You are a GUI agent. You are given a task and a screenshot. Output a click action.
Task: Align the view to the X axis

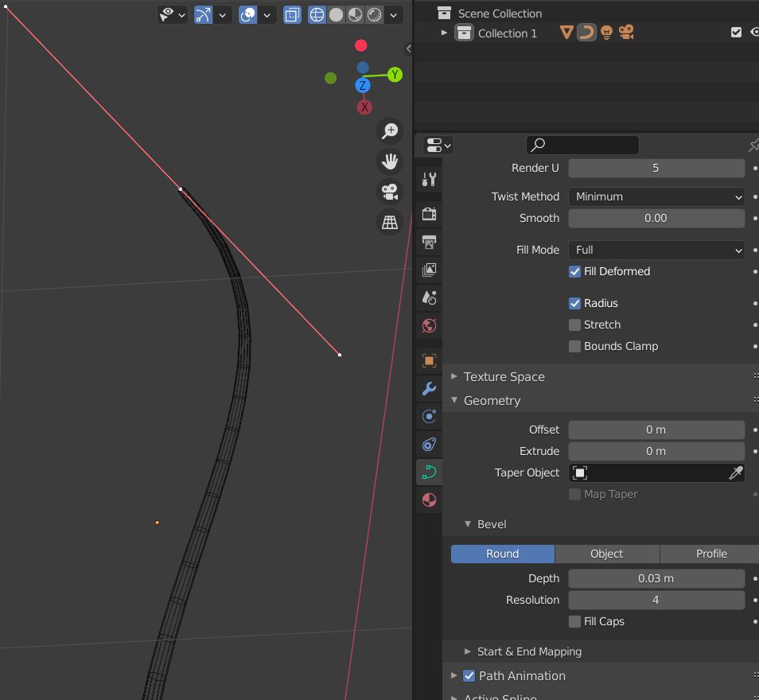364,107
